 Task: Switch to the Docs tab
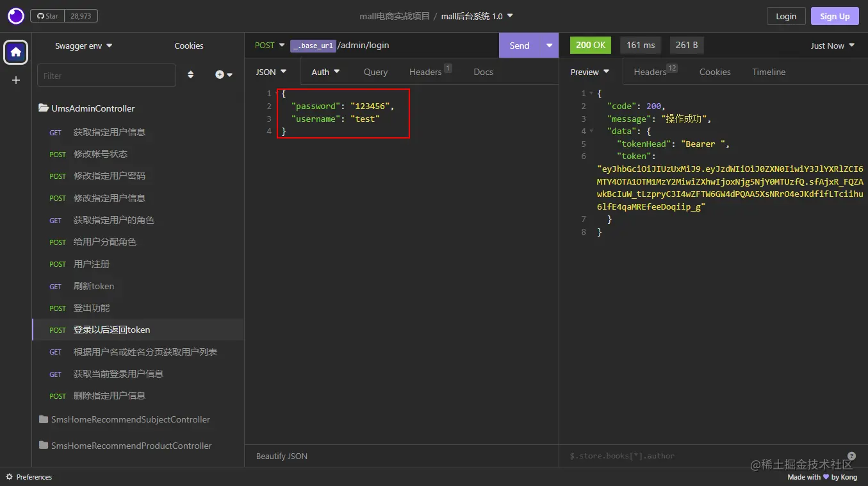[483, 72]
